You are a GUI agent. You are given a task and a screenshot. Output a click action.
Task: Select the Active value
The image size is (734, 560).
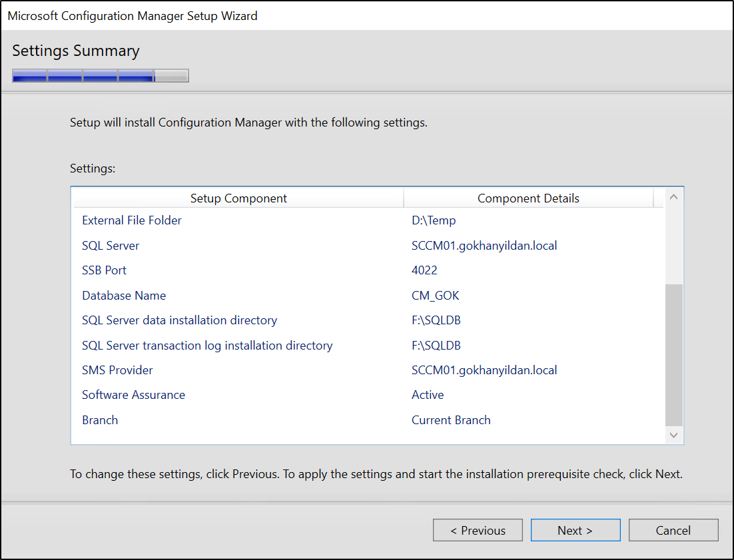(428, 395)
